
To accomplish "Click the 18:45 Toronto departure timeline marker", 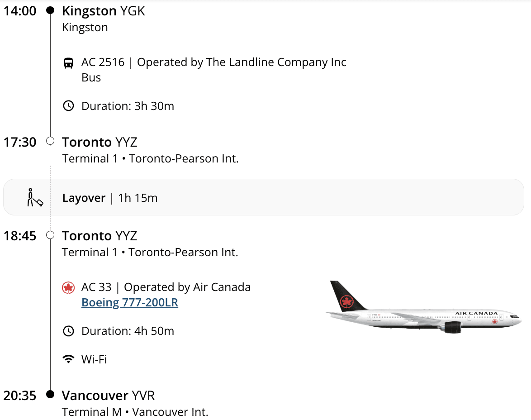I will pos(51,235).
